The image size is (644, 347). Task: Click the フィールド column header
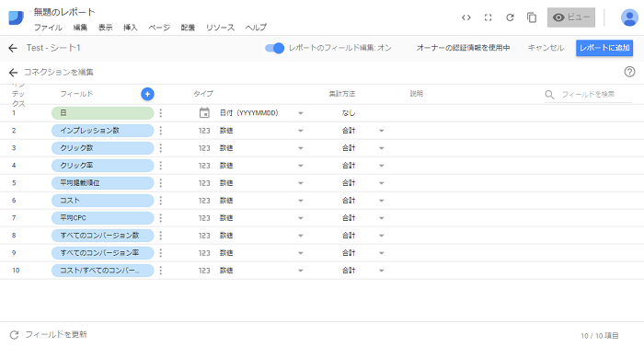pos(76,94)
